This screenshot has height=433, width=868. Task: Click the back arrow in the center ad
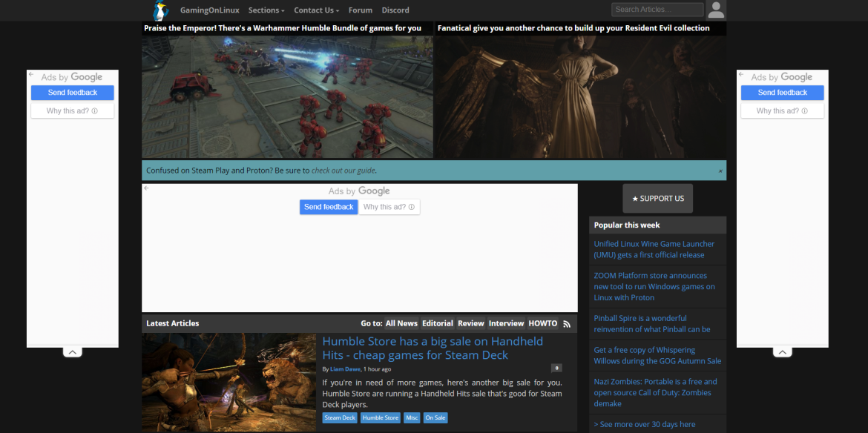(147, 188)
